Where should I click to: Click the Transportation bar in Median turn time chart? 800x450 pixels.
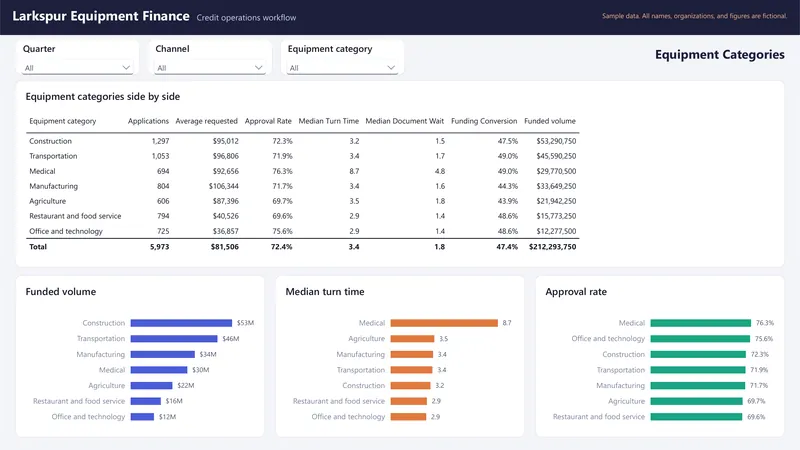pos(411,370)
